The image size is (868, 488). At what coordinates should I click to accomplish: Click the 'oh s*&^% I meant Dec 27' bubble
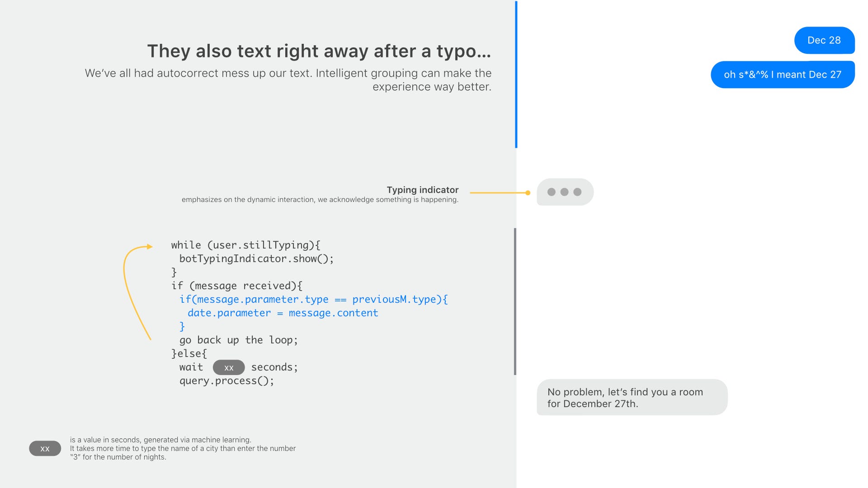pos(782,75)
